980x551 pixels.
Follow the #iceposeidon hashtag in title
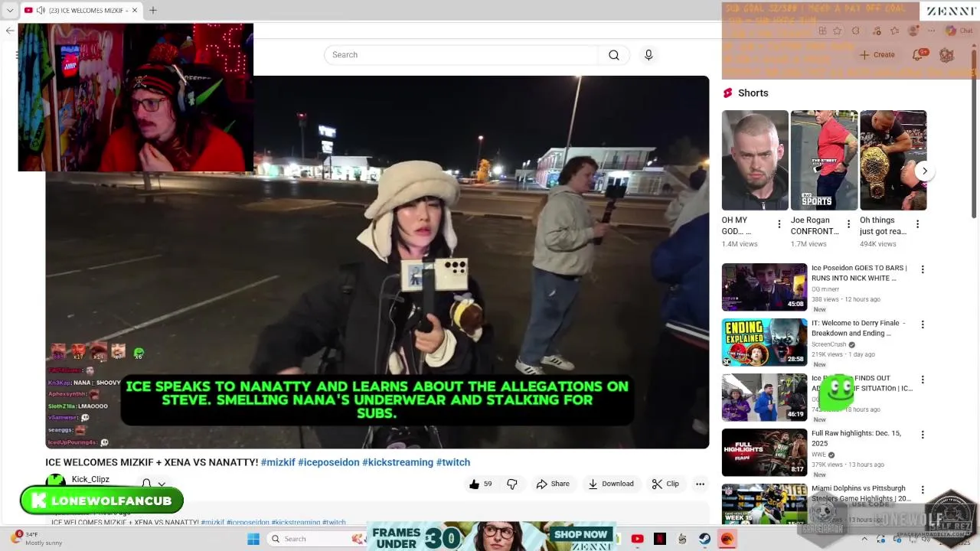point(328,462)
